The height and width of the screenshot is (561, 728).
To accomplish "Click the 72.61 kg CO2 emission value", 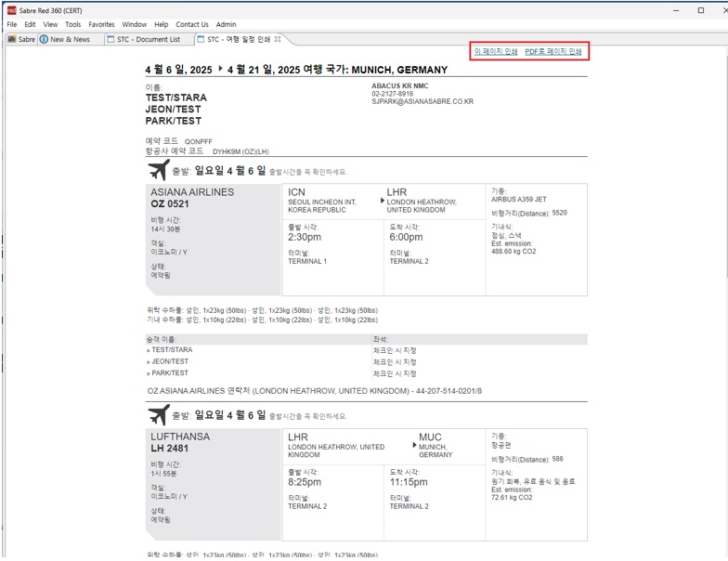I will tap(512, 498).
